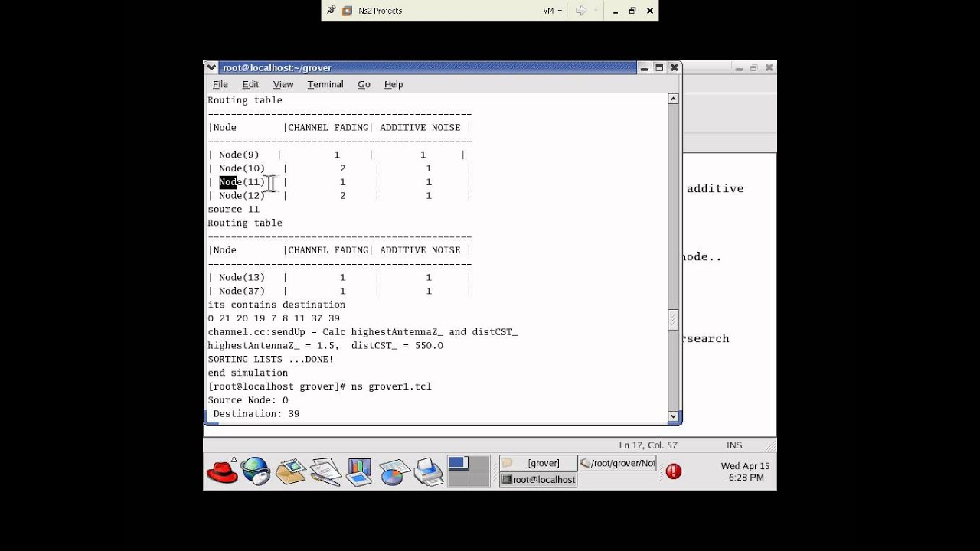Switch to the first workspace in pager
980x551 pixels.
458,464
